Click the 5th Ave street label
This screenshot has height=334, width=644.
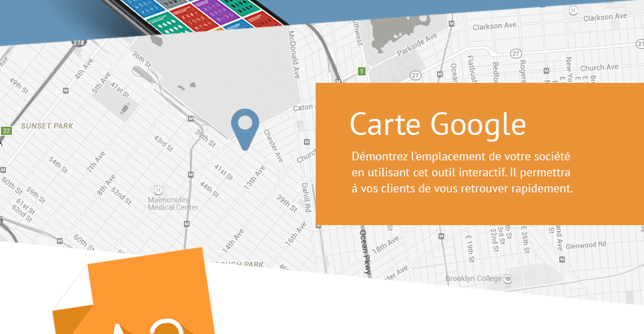pyautogui.click(x=101, y=83)
